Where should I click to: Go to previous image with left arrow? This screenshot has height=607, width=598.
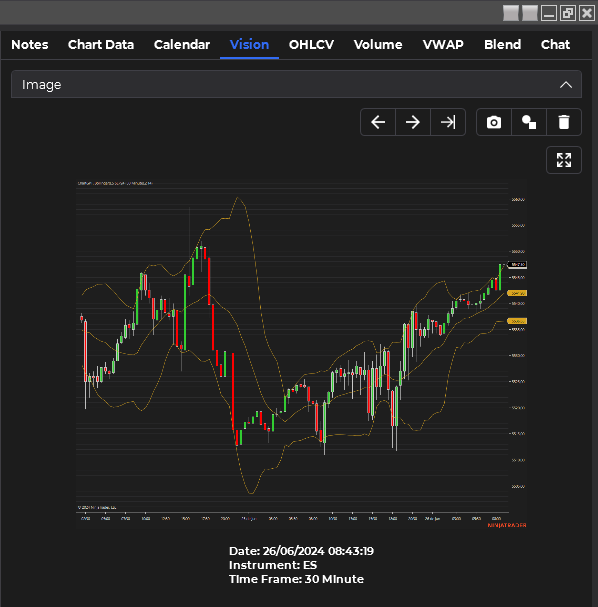pos(378,122)
